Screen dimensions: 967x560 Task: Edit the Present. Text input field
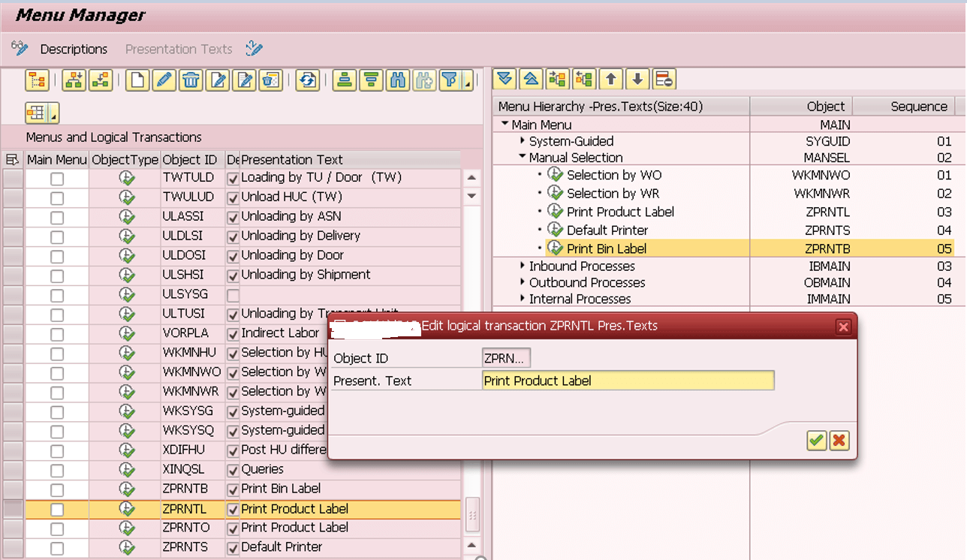click(628, 381)
